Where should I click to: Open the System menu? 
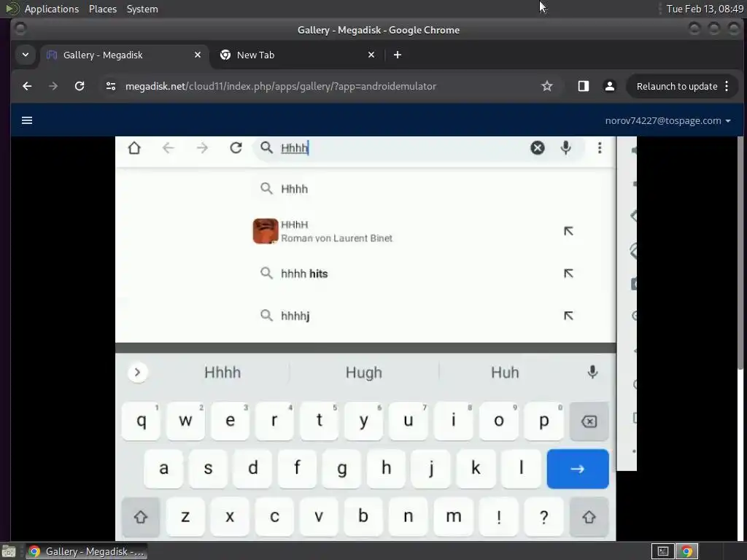pyautogui.click(x=142, y=9)
